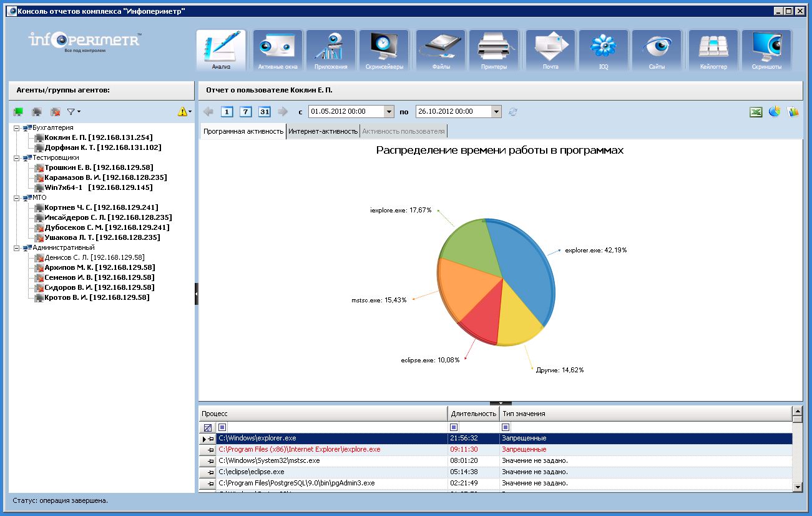Toggle filter box in Тип значения column
The image size is (812, 516).
pyautogui.click(x=506, y=427)
